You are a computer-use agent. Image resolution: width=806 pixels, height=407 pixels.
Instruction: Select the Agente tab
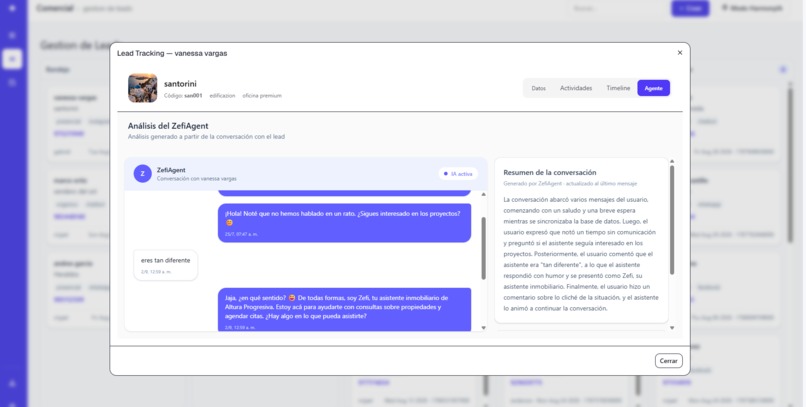tap(653, 88)
